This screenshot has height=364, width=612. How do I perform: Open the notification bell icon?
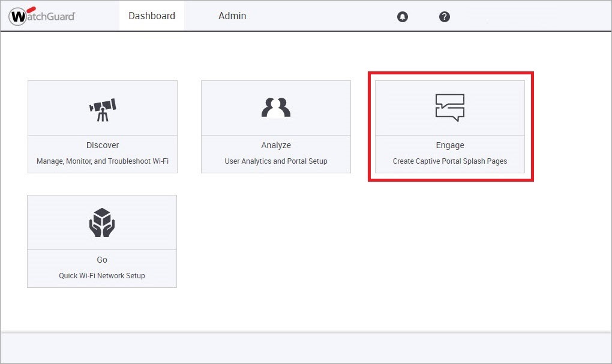[402, 16]
